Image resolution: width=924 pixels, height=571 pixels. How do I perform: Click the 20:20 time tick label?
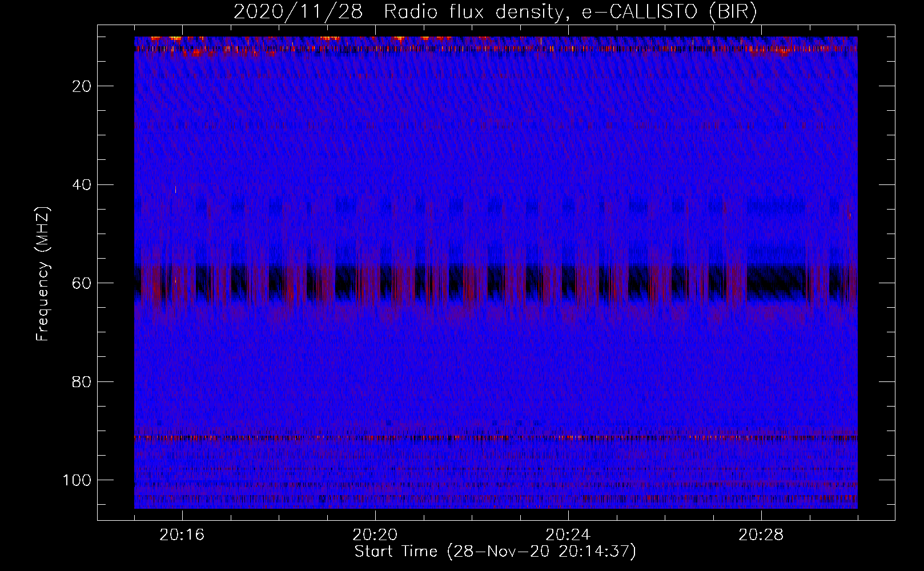tap(375, 535)
